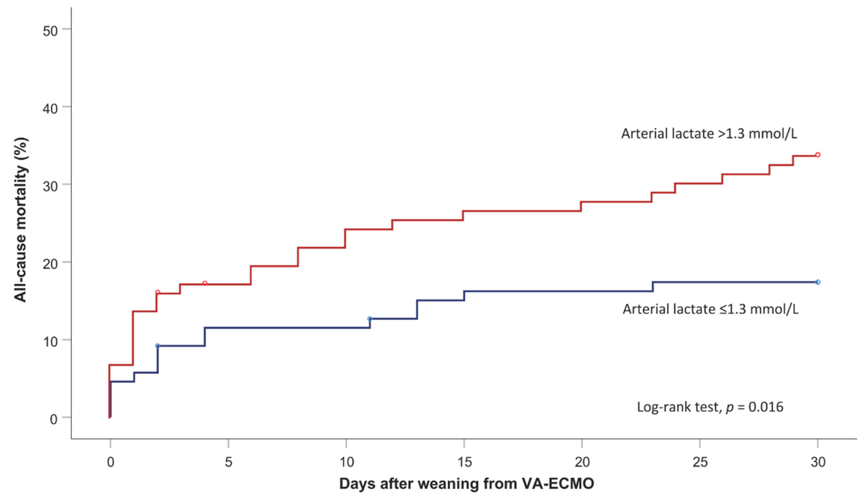Select the 'Arterial lactate ≤1.3 mmol/L' label
The height and width of the screenshot is (500, 868).
710,309
